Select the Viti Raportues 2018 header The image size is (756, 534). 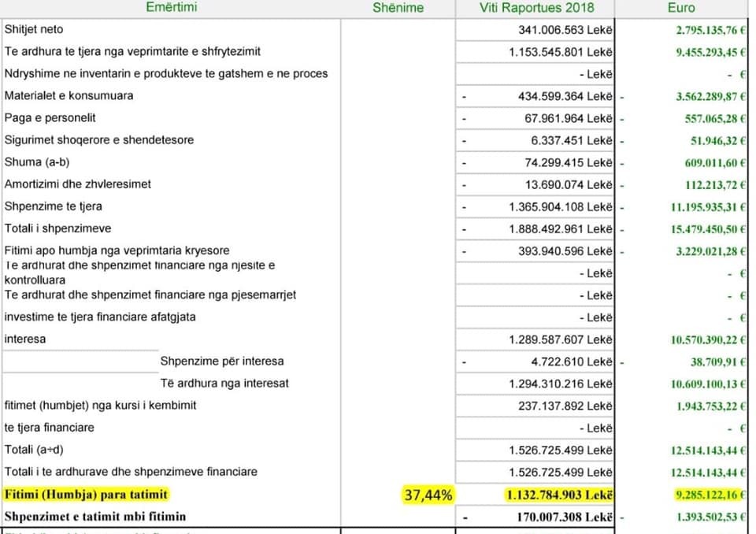[536, 8]
